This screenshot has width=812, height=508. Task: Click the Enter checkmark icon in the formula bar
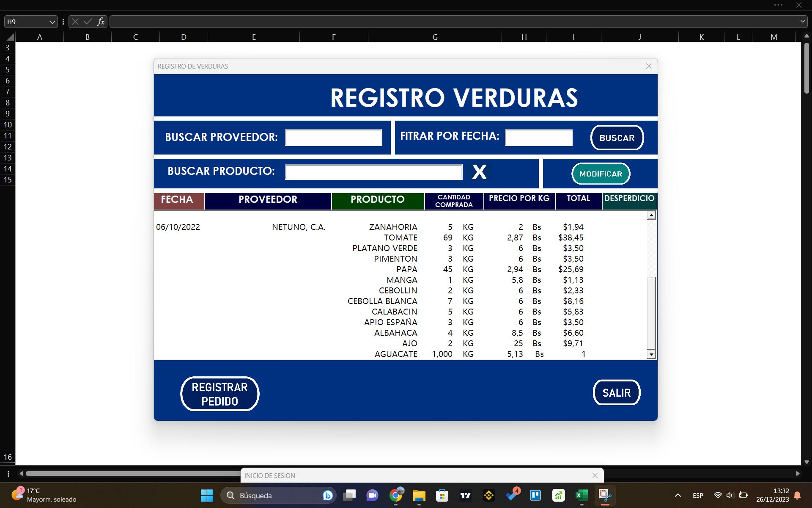pyautogui.click(x=88, y=21)
